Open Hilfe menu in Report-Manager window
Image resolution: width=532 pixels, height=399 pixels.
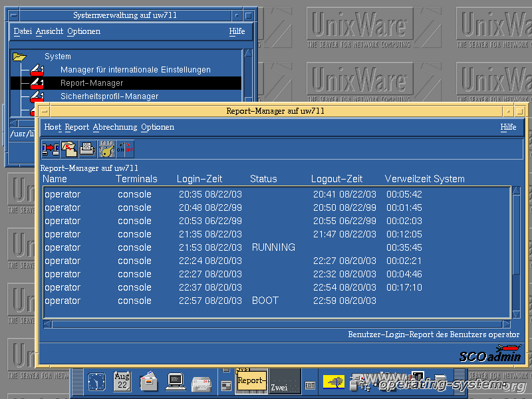click(508, 127)
